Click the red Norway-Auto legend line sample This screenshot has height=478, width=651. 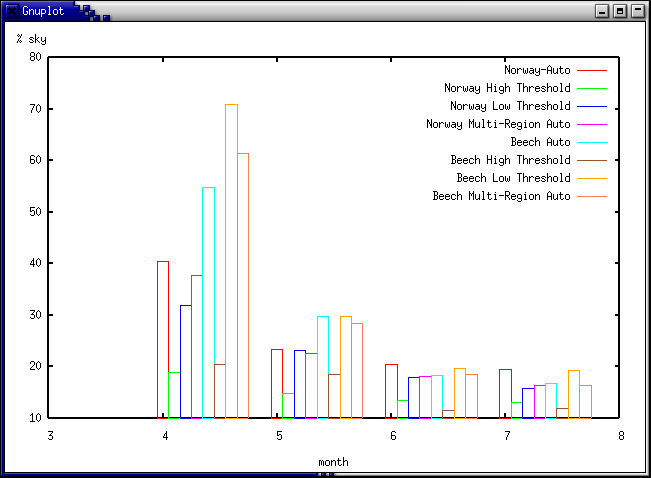pyautogui.click(x=592, y=70)
